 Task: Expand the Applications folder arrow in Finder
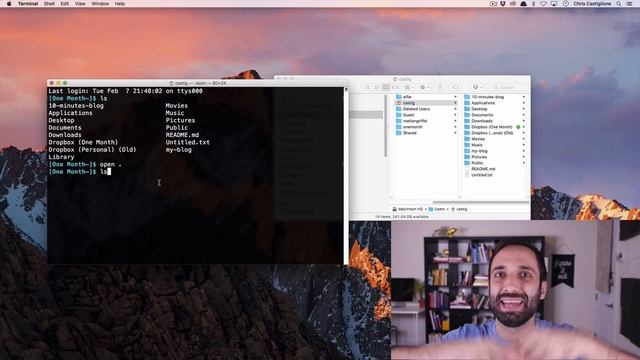pyautogui.click(x=524, y=103)
